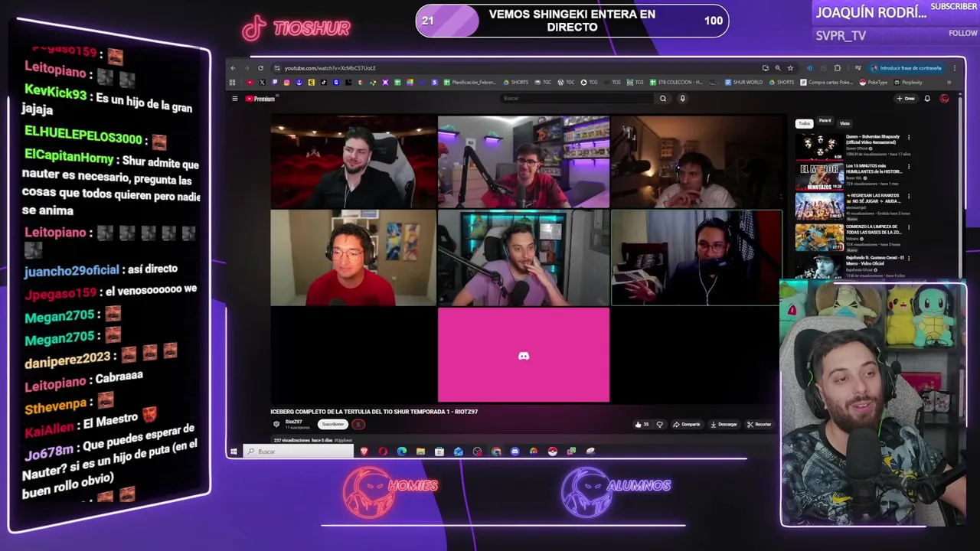Click the ALUMNOS team logo overlay
The width and height of the screenshot is (980, 551).
(616, 492)
